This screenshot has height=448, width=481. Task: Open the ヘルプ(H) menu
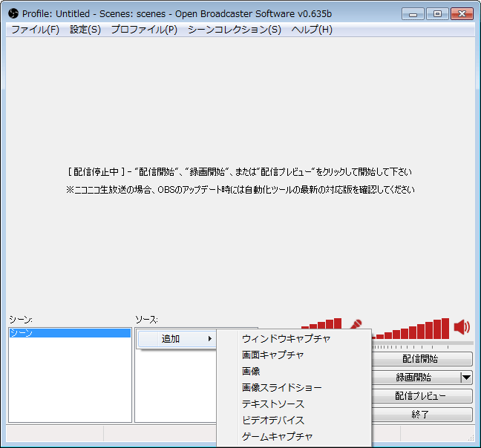pyautogui.click(x=312, y=30)
